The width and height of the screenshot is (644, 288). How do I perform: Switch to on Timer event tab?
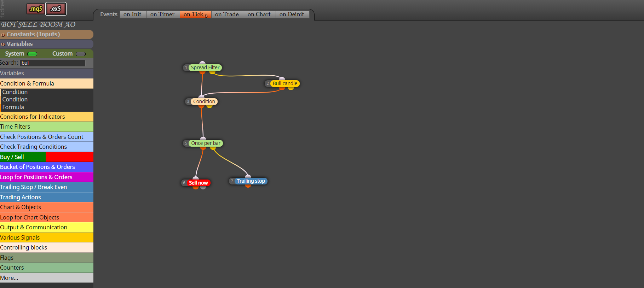coord(163,14)
